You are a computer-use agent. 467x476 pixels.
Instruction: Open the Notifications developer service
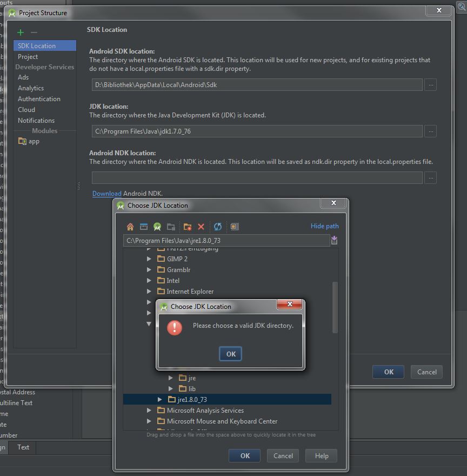(x=36, y=121)
